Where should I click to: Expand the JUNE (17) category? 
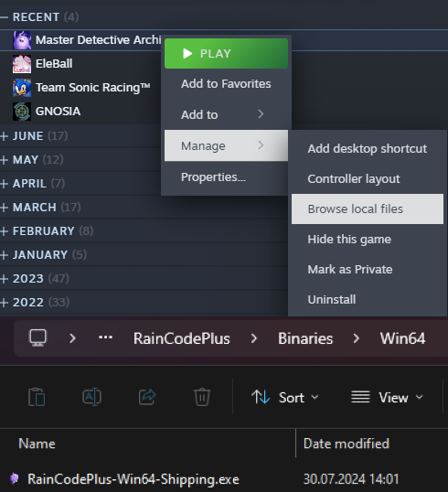point(4,136)
